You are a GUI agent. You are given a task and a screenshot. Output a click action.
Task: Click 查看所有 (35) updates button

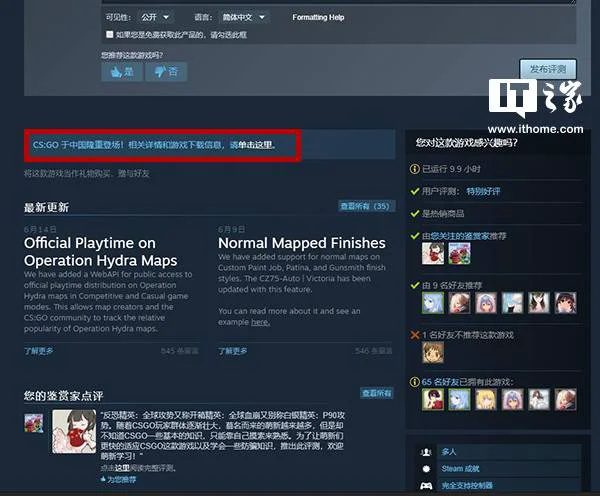365,206
